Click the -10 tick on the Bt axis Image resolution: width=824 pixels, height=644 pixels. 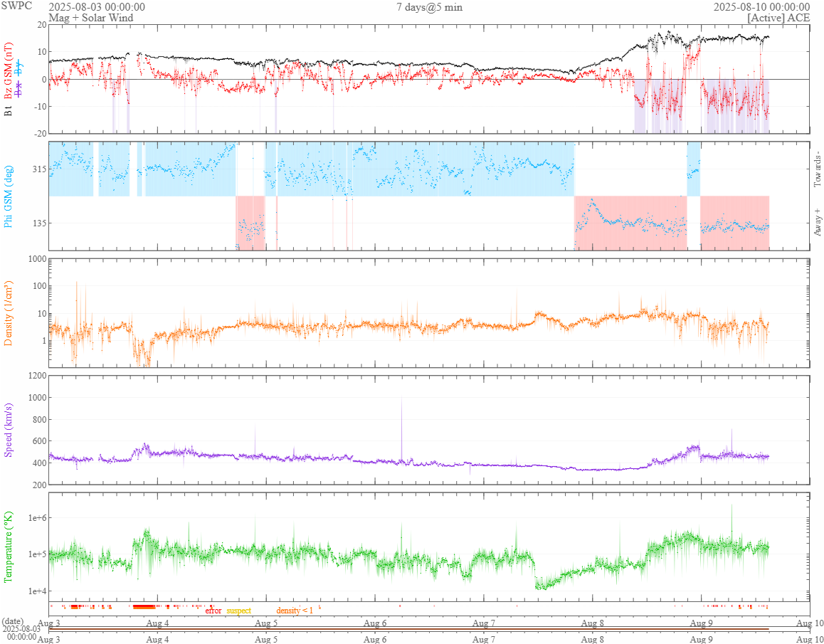click(39, 106)
